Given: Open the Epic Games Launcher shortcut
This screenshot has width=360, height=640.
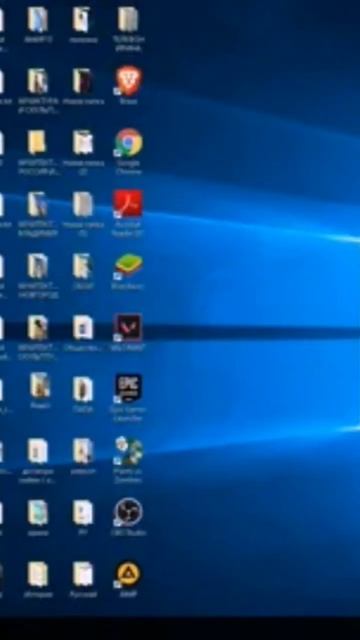Looking at the screenshot, I should (128, 389).
